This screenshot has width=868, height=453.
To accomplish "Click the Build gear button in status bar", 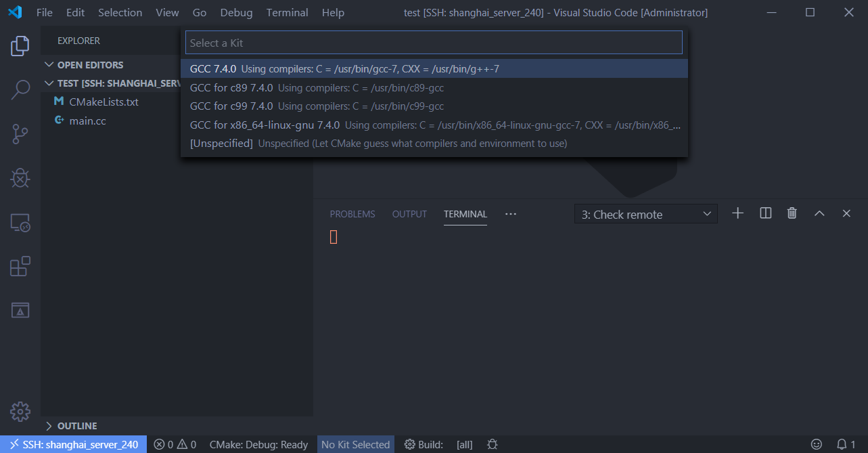I will click(x=424, y=445).
